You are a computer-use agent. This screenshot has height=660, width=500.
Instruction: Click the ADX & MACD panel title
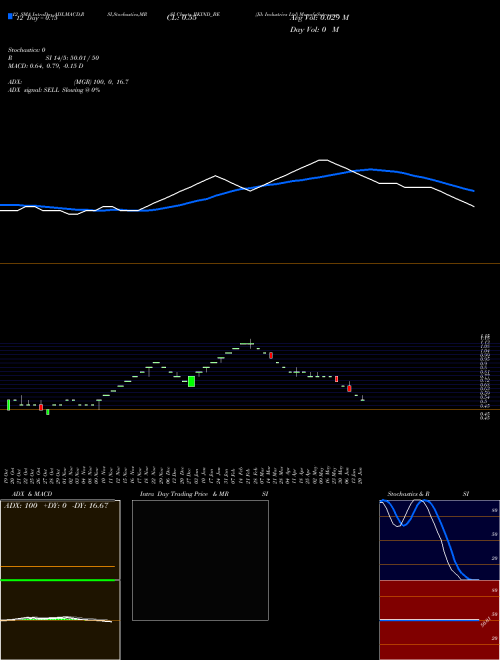pyautogui.click(x=32, y=494)
